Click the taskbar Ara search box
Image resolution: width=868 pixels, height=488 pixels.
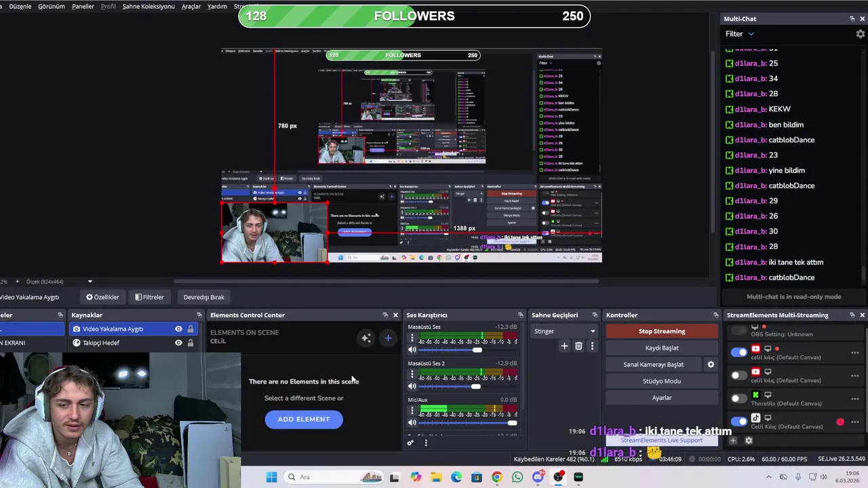click(x=334, y=477)
